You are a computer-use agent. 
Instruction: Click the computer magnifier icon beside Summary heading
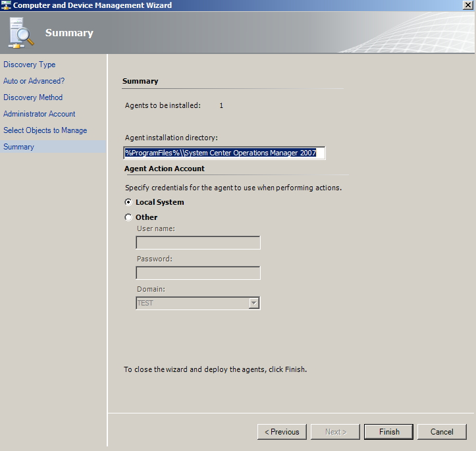point(22,33)
